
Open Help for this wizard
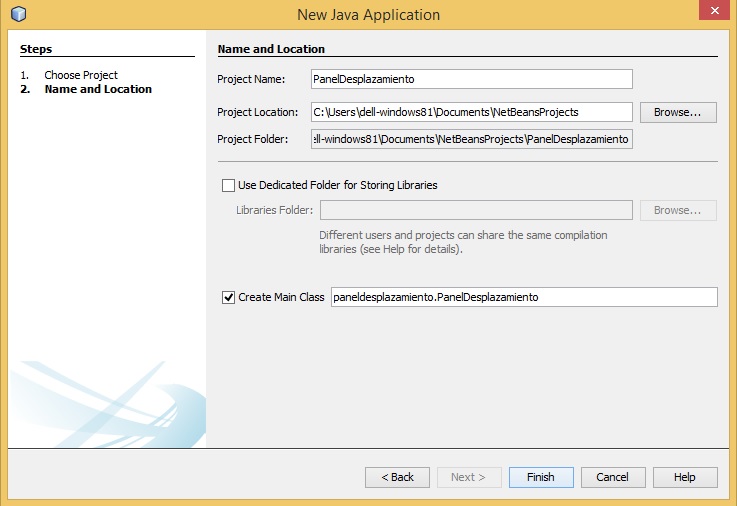tap(684, 477)
